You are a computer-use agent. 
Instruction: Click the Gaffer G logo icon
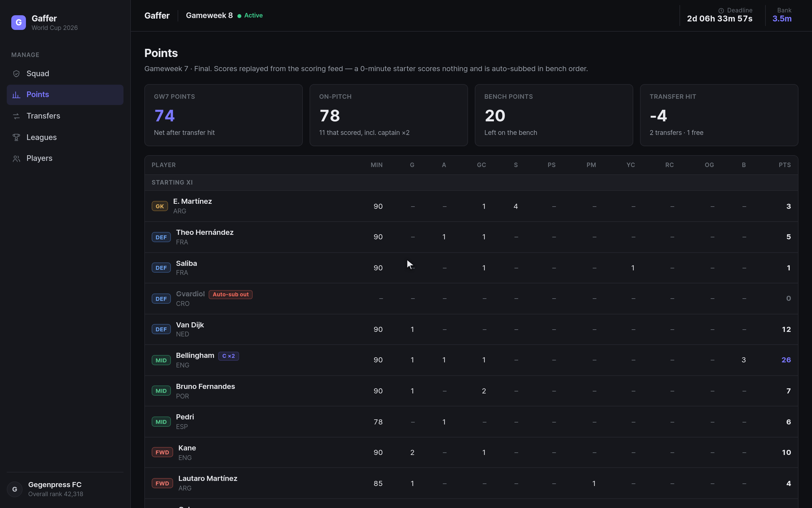[x=18, y=23]
